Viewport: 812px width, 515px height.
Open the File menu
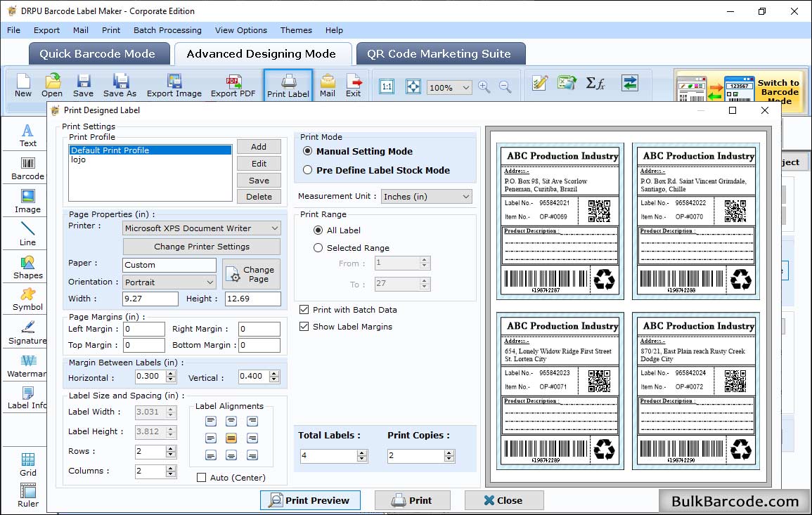coord(14,30)
